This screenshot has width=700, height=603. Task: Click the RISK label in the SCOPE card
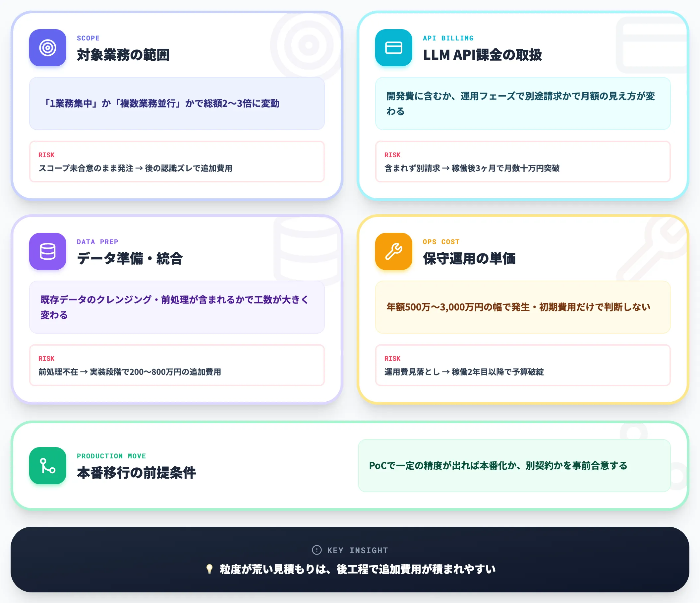[46, 155]
